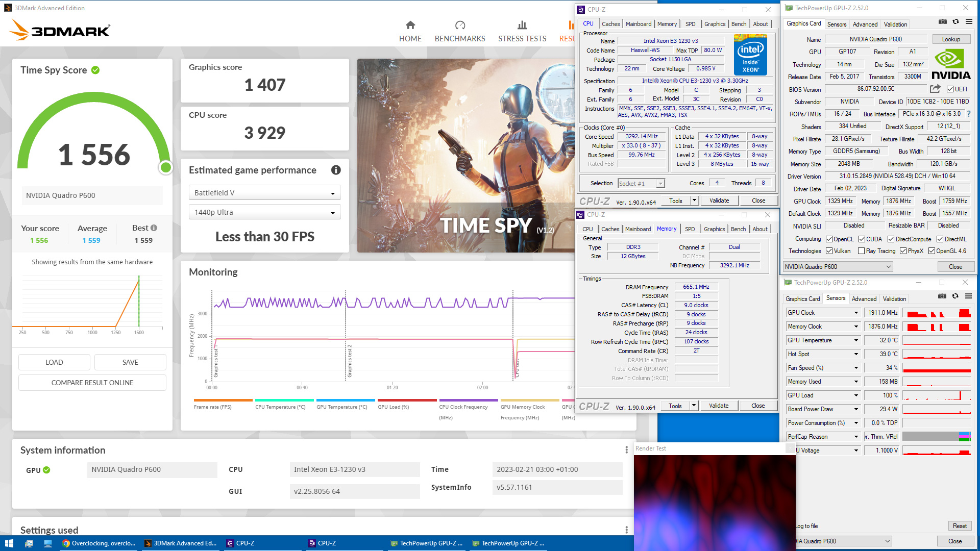Toggle the DirectCompute checkbox
The height and width of the screenshot is (551, 980).
[x=891, y=239]
